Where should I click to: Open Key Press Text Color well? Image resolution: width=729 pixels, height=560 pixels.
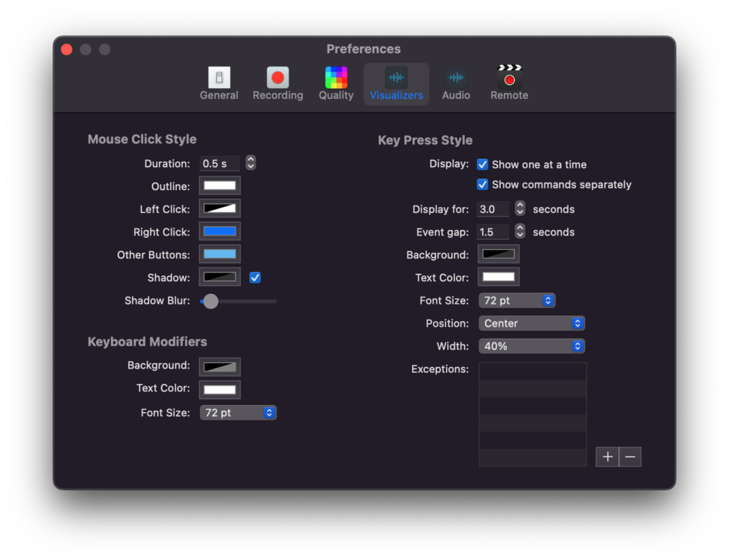[498, 277]
